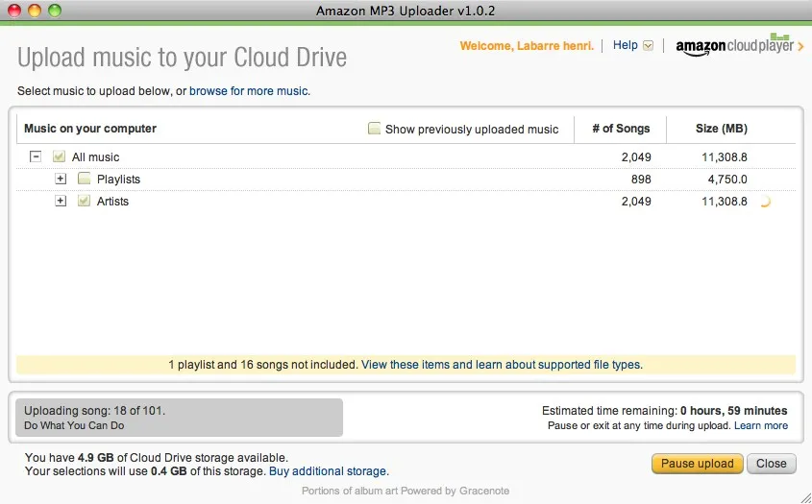The image size is (812, 504).
Task: Check the Playlists checkbox
Action: (x=84, y=179)
